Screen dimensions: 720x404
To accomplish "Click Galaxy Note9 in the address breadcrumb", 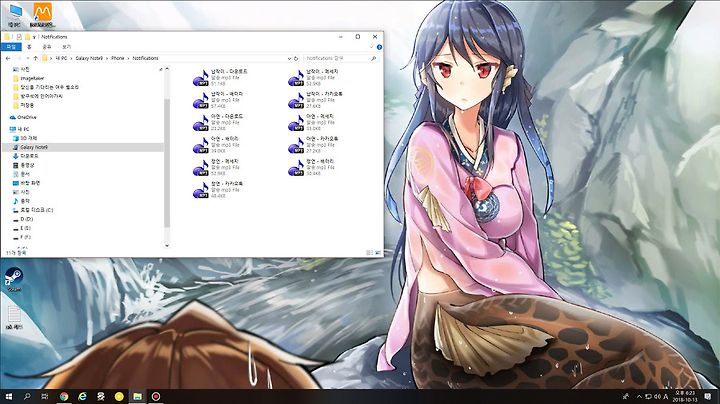I will click(89, 58).
